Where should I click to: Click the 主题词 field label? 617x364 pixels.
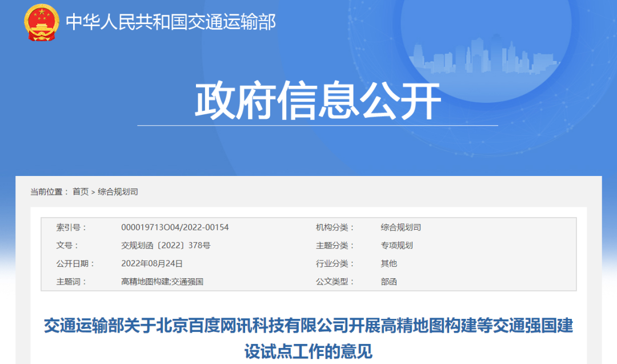(x=71, y=282)
